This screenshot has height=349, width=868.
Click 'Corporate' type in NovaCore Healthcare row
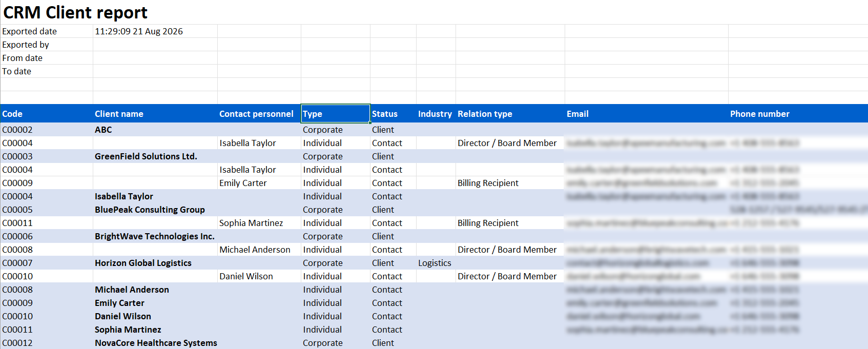(x=323, y=343)
